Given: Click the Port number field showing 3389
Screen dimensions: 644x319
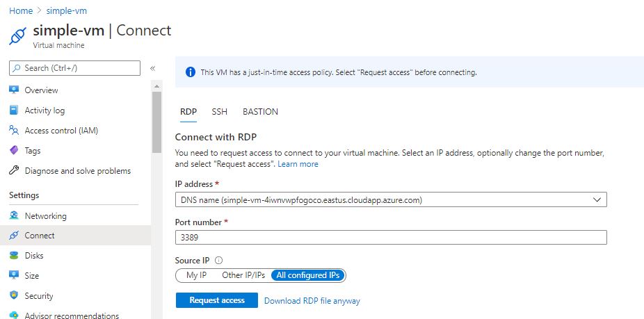Looking at the screenshot, I should (x=391, y=237).
